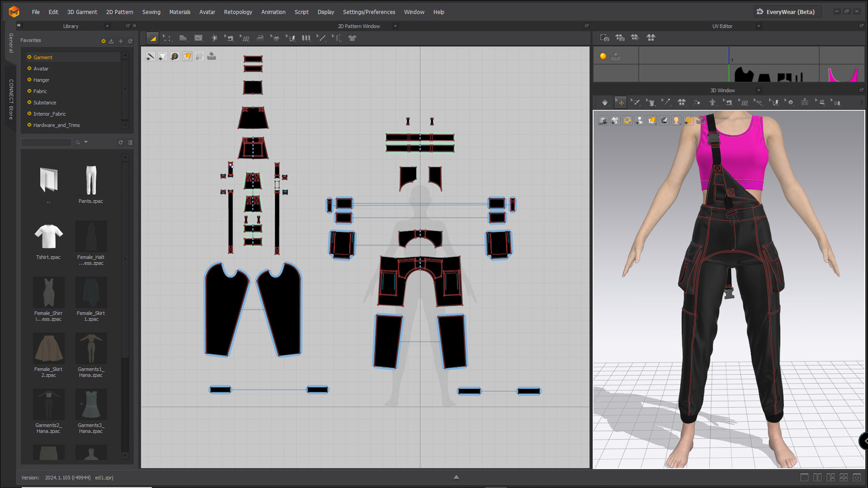This screenshot has height=488, width=868.
Task: Click the Simulate down-arrow icon in 3D toolbar
Action: pyautogui.click(x=605, y=102)
